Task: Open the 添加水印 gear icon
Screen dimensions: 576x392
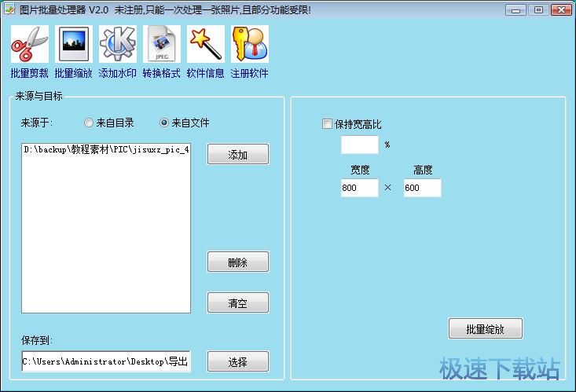Action: pos(118,44)
